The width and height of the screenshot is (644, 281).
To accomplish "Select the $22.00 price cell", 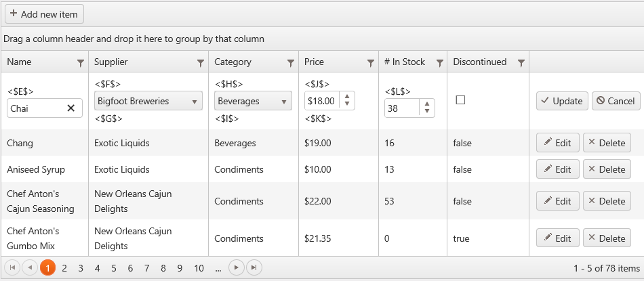I will point(339,201).
